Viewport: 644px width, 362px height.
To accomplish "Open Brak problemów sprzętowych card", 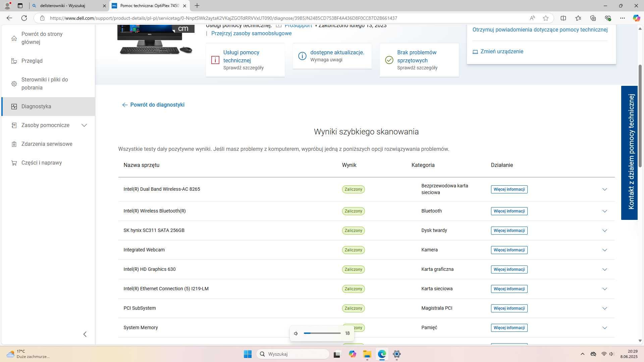I will click(x=419, y=60).
